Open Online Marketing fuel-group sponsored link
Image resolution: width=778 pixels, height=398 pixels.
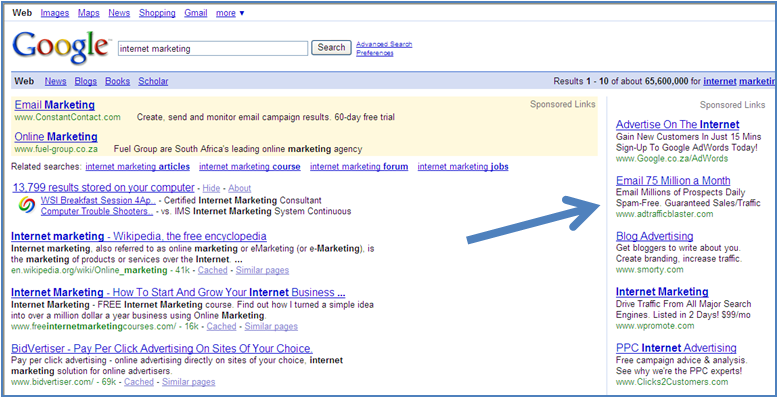pyautogui.click(x=56, y=136)
